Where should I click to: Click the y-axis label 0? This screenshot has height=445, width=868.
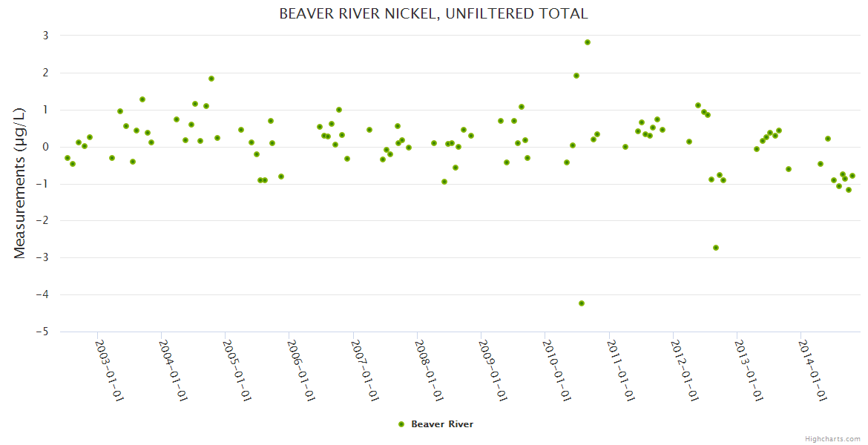click(x=45, y=147)
